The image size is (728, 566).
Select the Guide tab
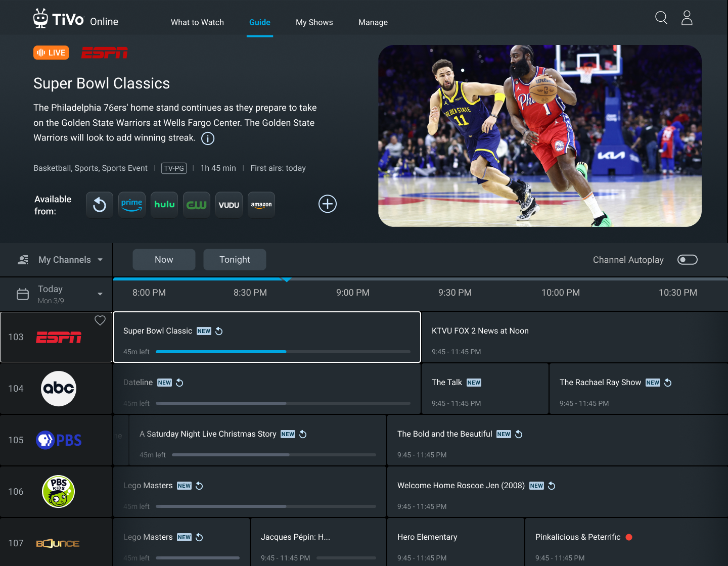pyautogui.click(x=260, y=22)
